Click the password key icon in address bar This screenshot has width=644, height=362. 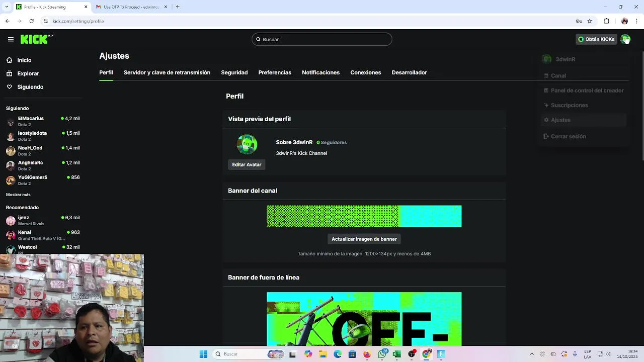tap(579, 21)
